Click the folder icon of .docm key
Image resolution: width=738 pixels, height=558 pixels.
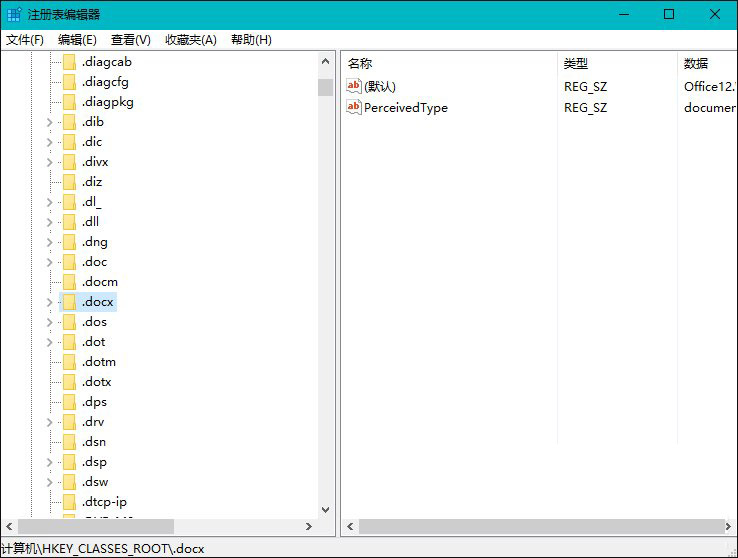[x=69, y=282]
